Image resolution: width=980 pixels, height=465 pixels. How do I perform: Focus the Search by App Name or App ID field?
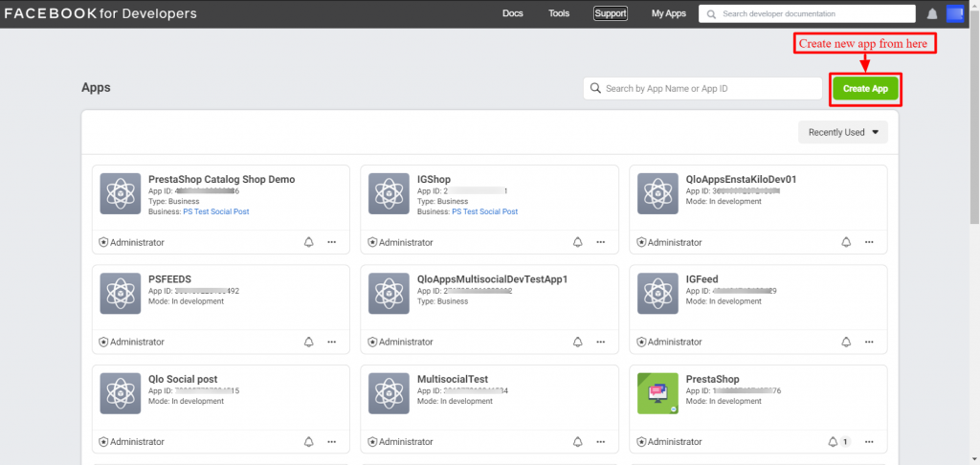[x=702, y=89]
